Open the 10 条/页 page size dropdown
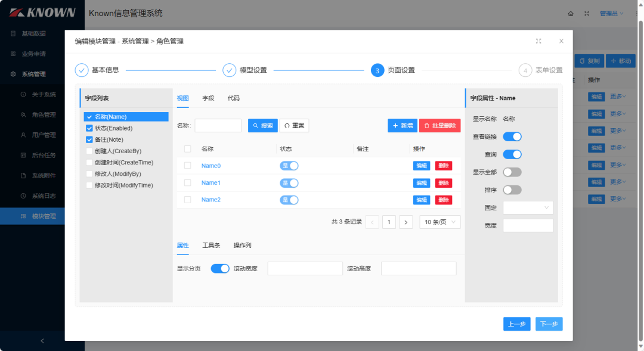This screenshot has height=351, width=644. click(x=440, y=222)
